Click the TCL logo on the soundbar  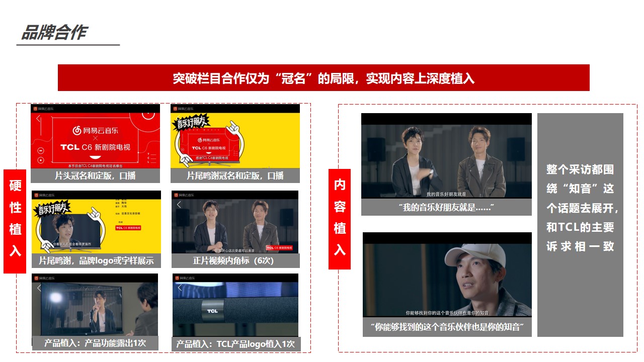click(x=213, y=311)
